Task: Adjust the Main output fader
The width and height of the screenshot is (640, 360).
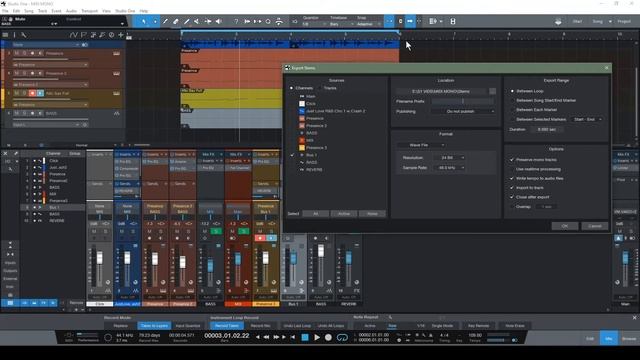Action: (625, 258)
